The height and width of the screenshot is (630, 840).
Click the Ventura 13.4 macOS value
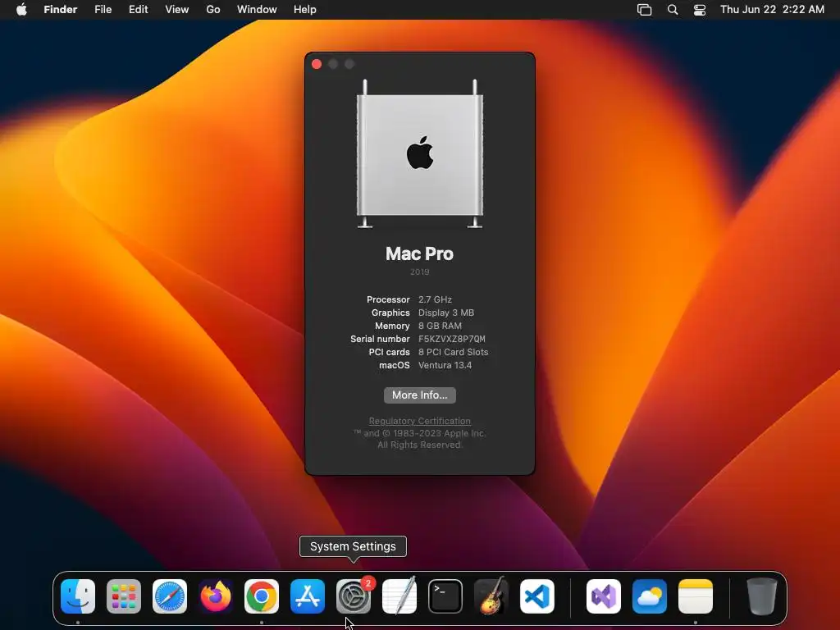point(445,365)
